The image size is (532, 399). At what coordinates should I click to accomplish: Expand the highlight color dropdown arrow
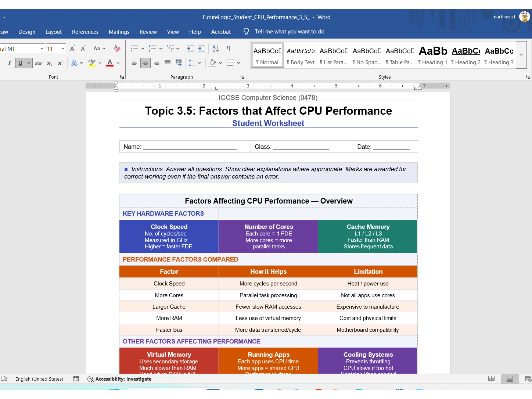pos(100,63)
